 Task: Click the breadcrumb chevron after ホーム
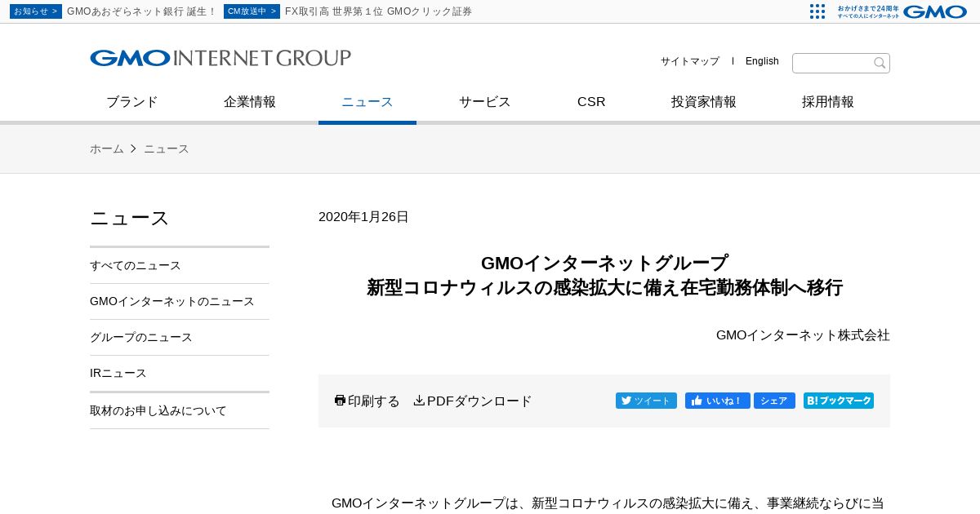(133, 148)
